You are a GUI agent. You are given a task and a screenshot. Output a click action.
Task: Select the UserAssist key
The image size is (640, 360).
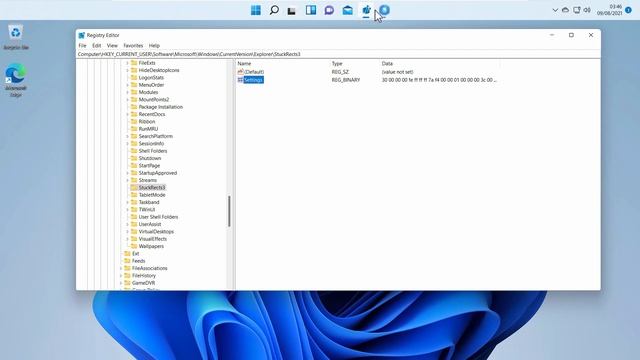pyautogui.click(x=150, y=224)
